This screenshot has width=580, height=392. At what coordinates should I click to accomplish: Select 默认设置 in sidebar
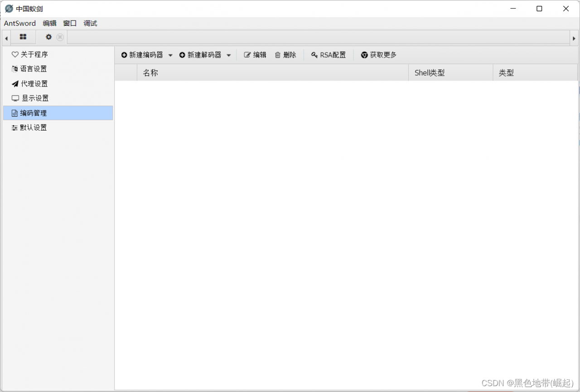[x=58, y=128]
